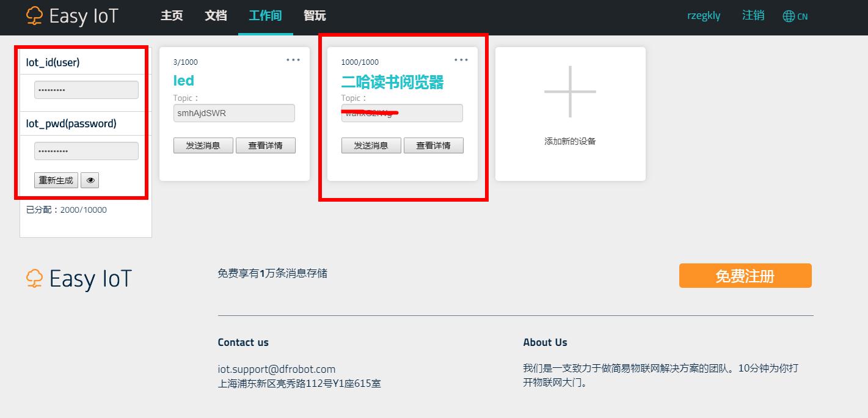Click the plus icon to add device

[x=570, y=92]
